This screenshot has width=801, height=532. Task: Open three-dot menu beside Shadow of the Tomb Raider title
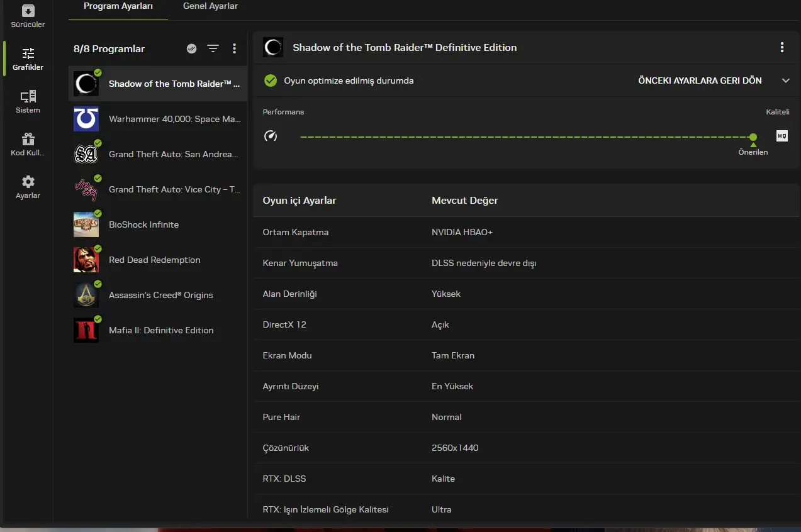(782, 47)
